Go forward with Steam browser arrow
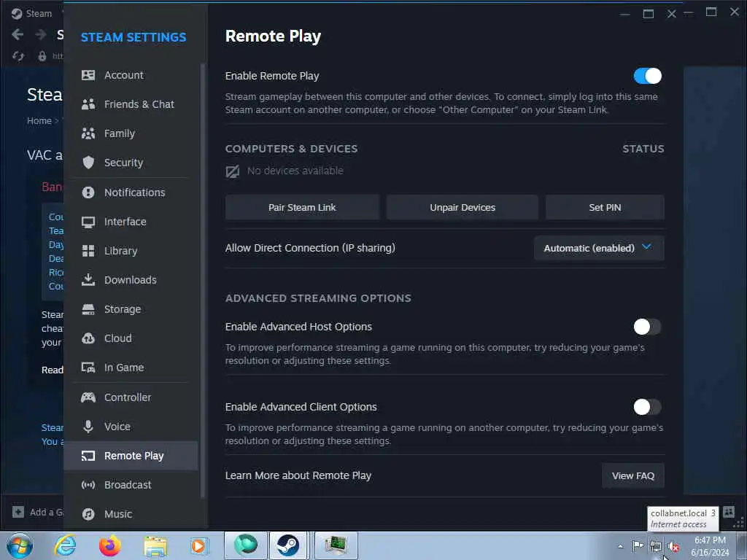 (41, 34)
